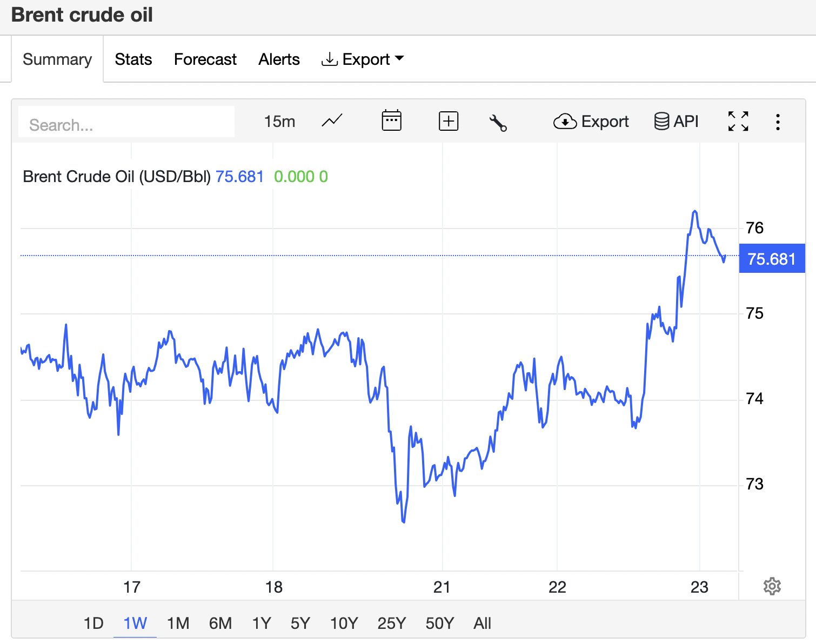This screenshot has height=644, width=816.
Task: Select the 5Y time range
Action: click(x=300, y=623)
